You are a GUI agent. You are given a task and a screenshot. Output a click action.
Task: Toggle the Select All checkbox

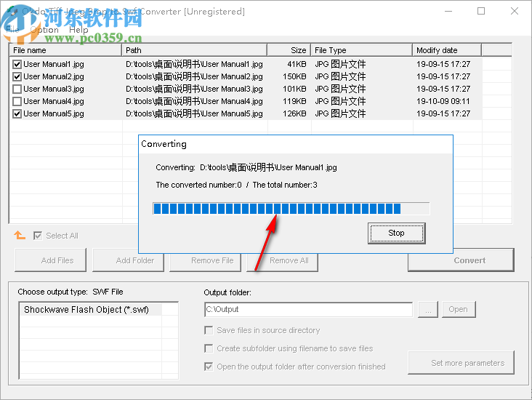(x=38, y=236)
